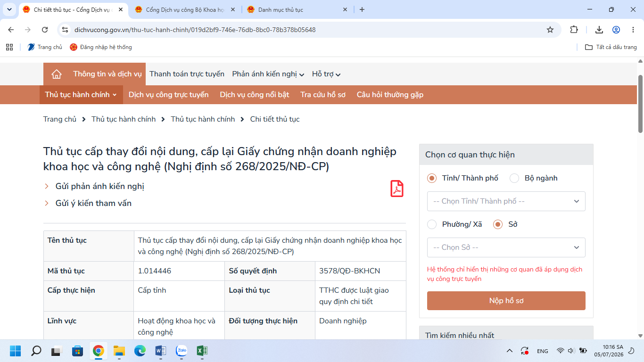
Task: Open Excel from the taskbar
Action: 202,351
